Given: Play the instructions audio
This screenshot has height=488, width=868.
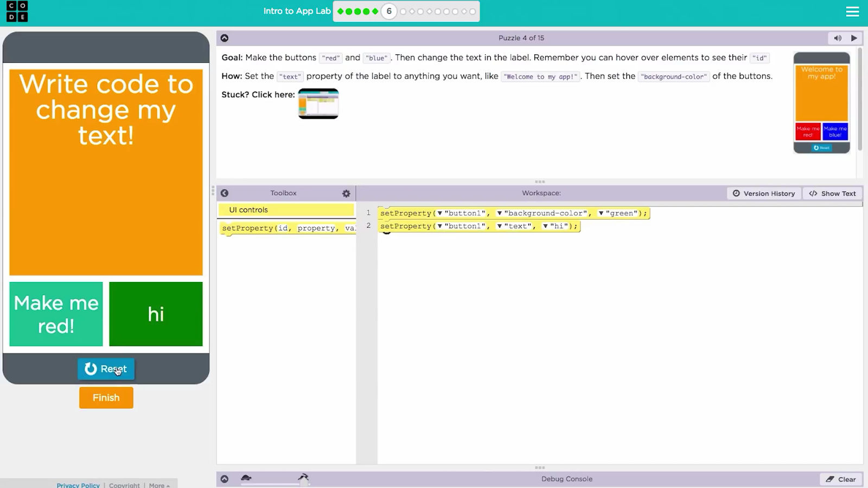Looking at the screenshot, I should (854, 38).
